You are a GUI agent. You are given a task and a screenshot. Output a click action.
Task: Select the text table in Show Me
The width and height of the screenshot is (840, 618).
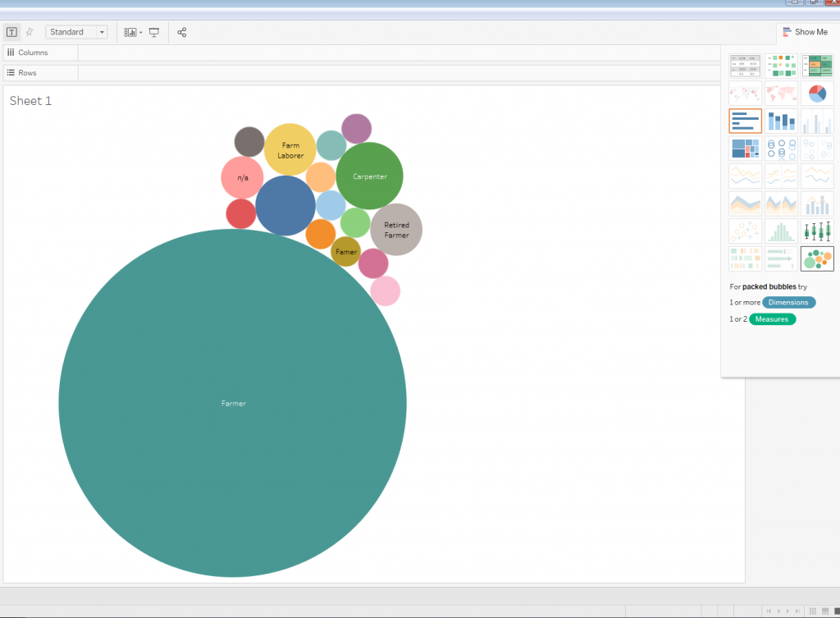745,65
